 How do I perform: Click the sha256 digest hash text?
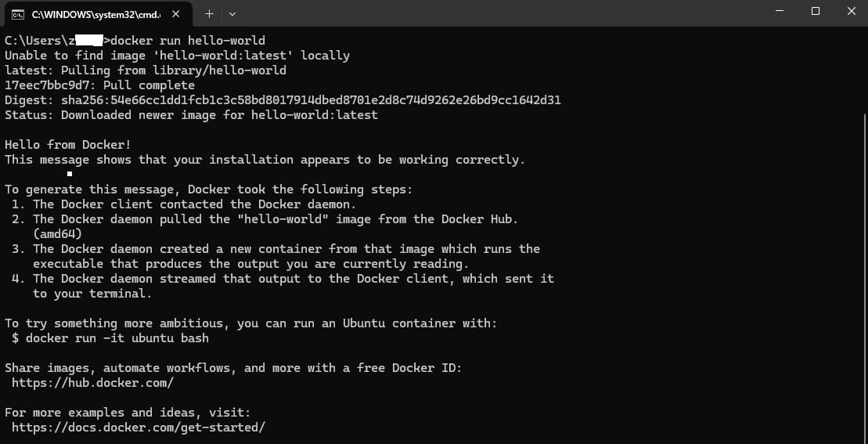[x=310, y=100]
